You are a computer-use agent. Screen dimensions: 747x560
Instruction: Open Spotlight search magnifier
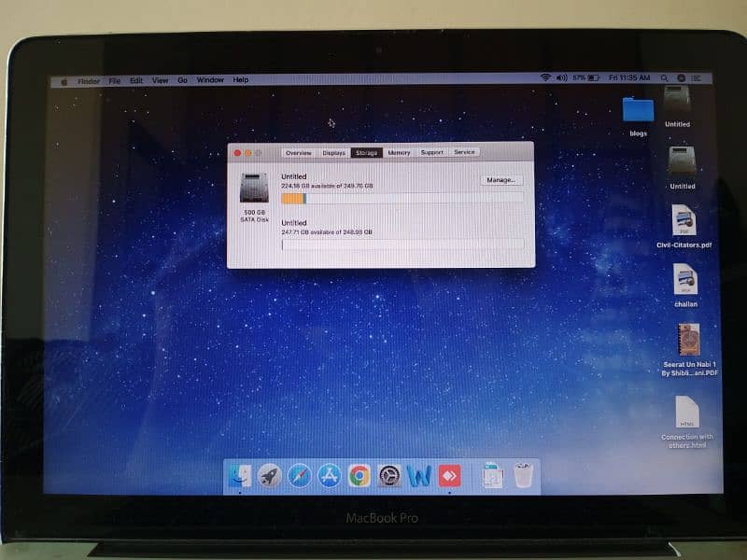click(664, 77)
